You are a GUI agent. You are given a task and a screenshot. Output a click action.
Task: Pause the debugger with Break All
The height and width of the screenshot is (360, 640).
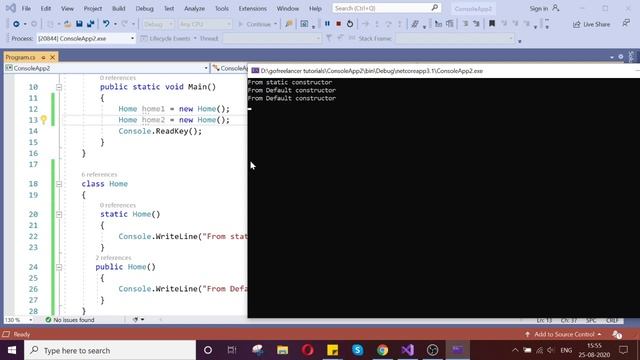(327, 24)
